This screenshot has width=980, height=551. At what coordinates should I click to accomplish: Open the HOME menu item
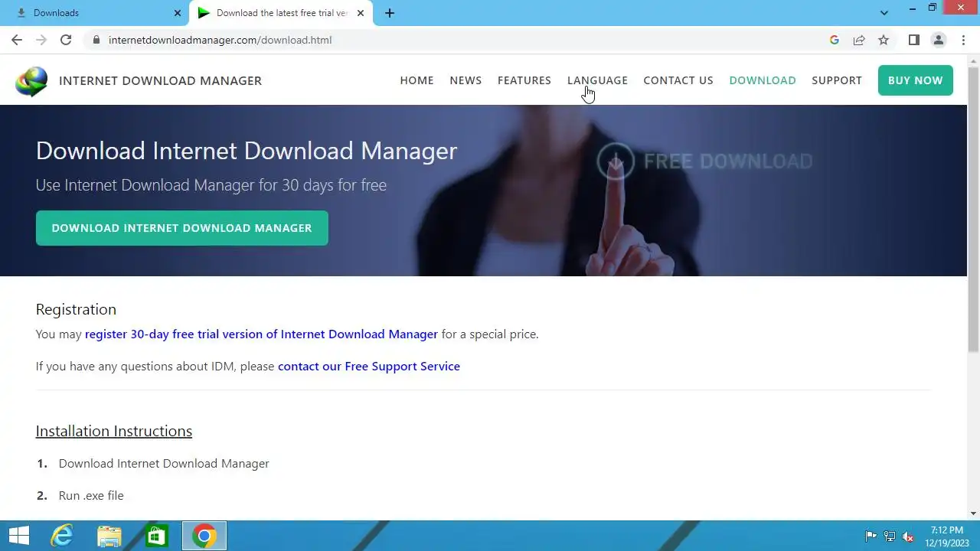(x=416, y=80)
